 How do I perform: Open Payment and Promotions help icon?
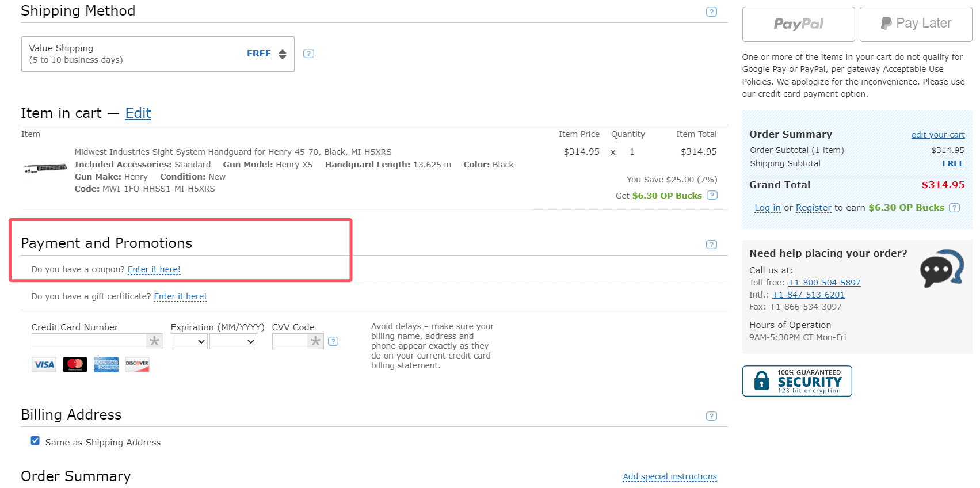[x=711, y=245]
